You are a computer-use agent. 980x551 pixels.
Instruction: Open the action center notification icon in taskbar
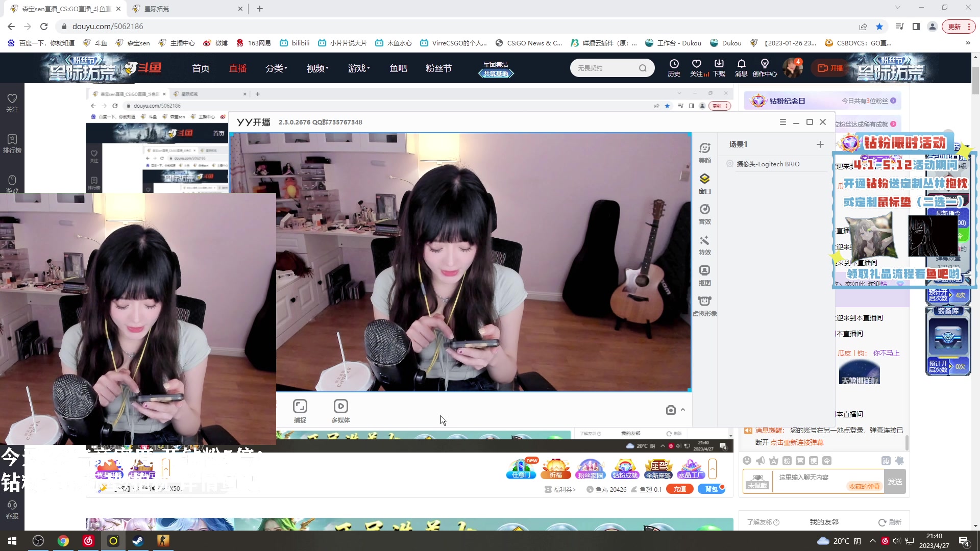(x=964, y=541)
